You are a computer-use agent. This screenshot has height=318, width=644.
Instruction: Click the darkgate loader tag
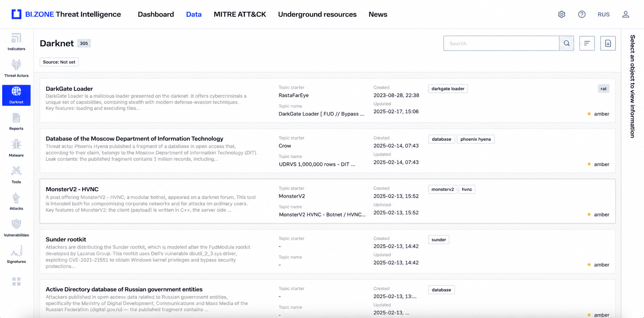pyautogui.click(x=448, y=89)
